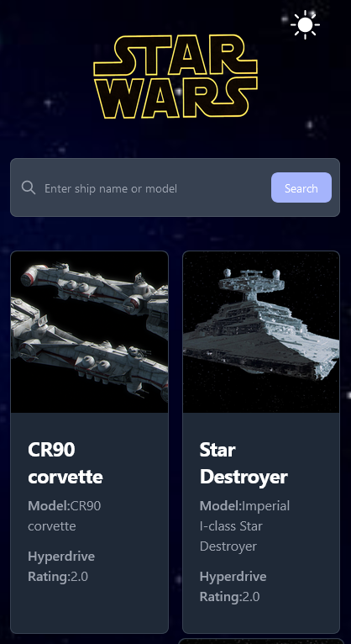This screenshot has height=644, width=351.
Task: Click Star Destroyer Hyperdrive Rating 2.0
Action: 233,587
